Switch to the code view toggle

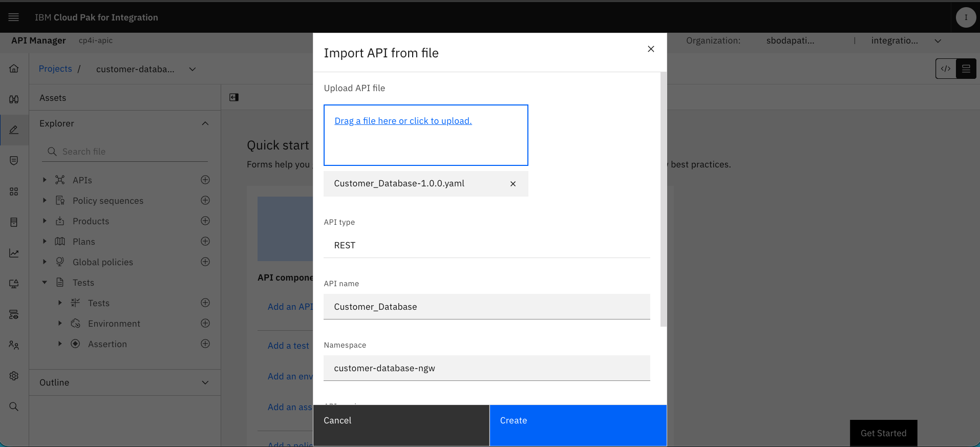pyautogui.click(x=946, y=69)
